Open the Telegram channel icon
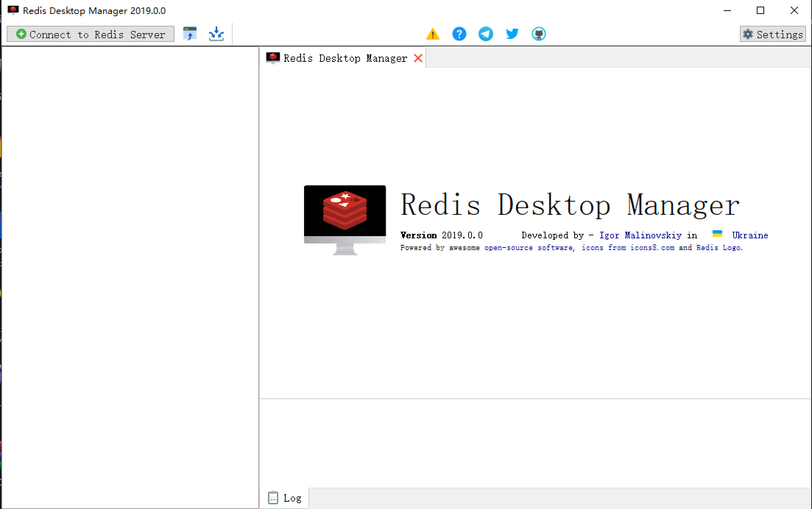Viewport: 812px width, 509px height. (486, 34)
